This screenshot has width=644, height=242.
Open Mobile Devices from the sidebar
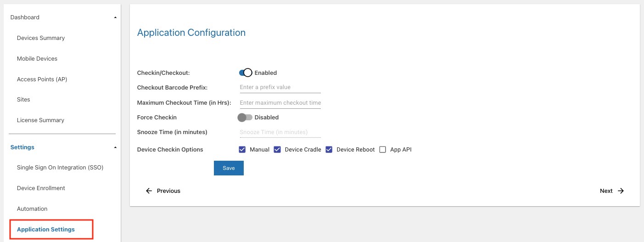[x=37, y=59]
